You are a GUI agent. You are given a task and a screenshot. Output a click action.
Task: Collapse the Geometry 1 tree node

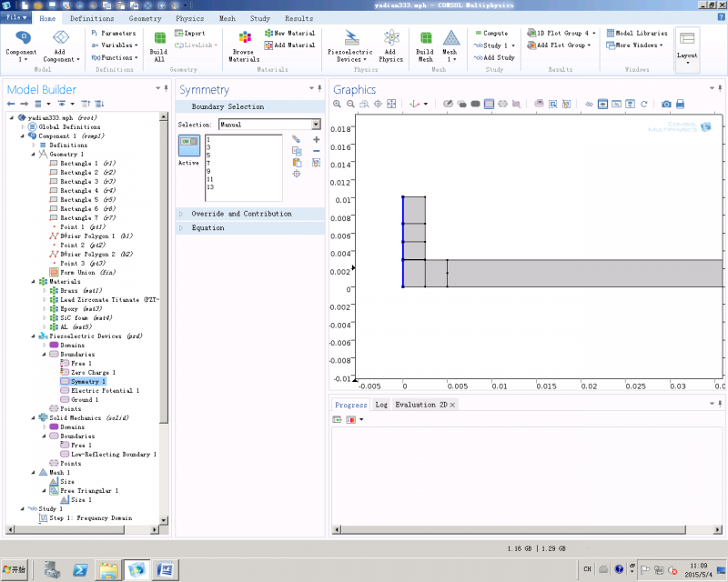pyautogui.click(x=34, y=155)
